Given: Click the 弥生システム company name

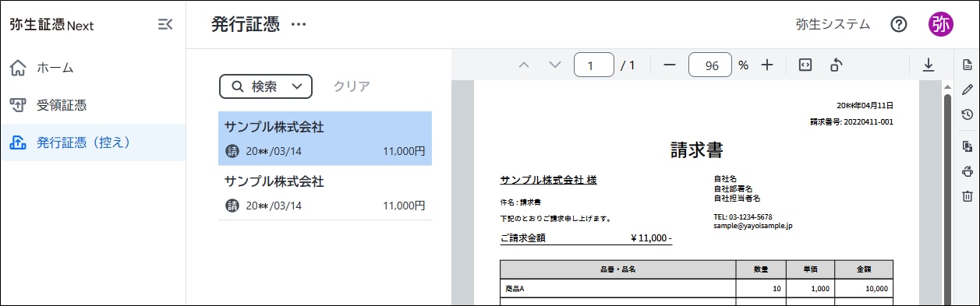Looking at the screenshot, I should pyautogui.click(x=833, y=24).
